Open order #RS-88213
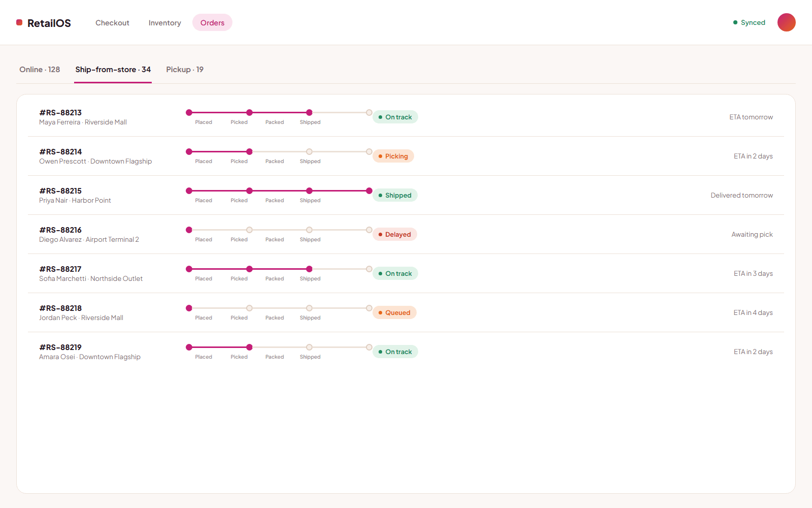This screenshot has height=508, width=812. click(x=406, y=117)
